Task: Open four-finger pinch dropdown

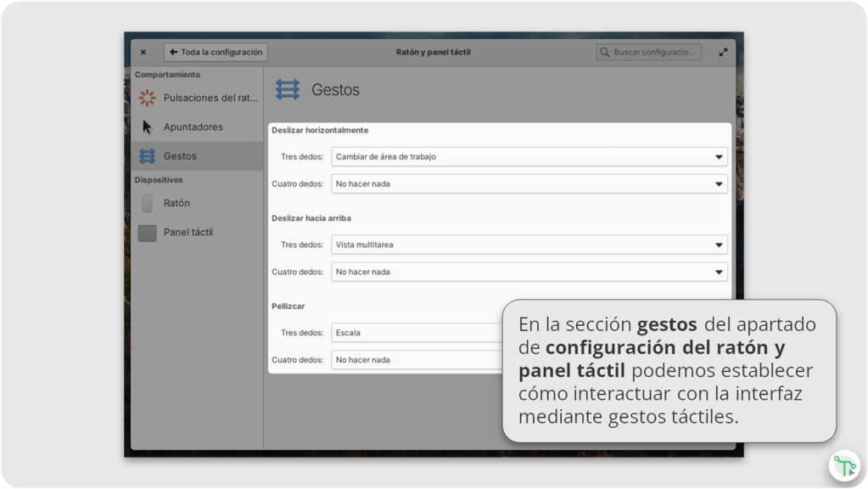Action: (x=416, y=360)
